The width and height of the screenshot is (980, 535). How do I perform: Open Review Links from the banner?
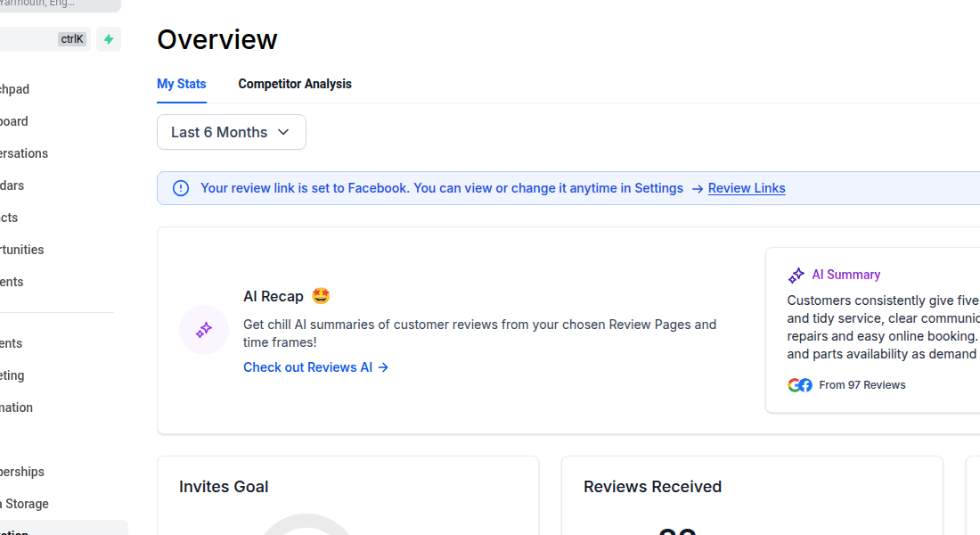(746, 188)
